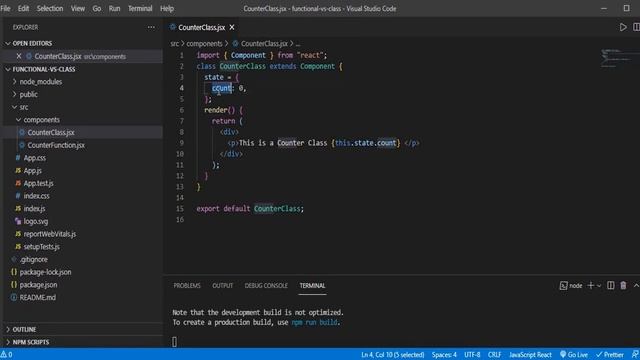Open the feedback icon in status bar
The image size is (640, 360).
pos(636,355)
